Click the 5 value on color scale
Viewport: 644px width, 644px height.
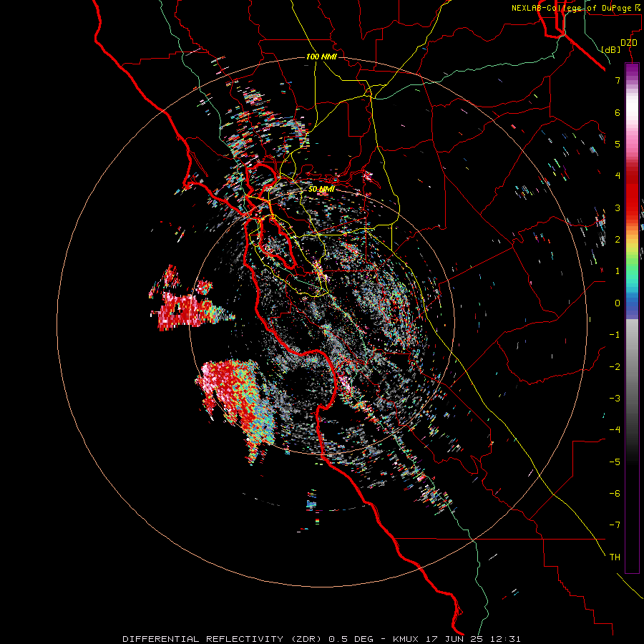pos(618,144)
